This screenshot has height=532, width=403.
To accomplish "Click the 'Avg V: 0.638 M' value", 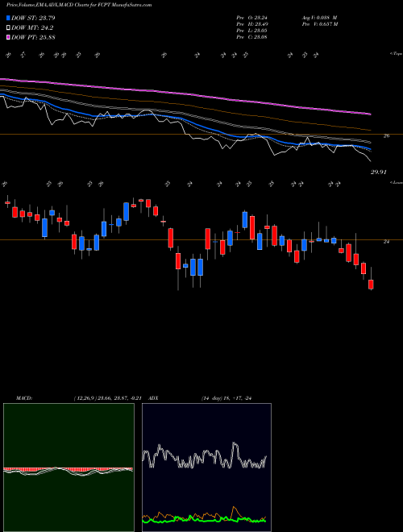I will tap(319, 18).
